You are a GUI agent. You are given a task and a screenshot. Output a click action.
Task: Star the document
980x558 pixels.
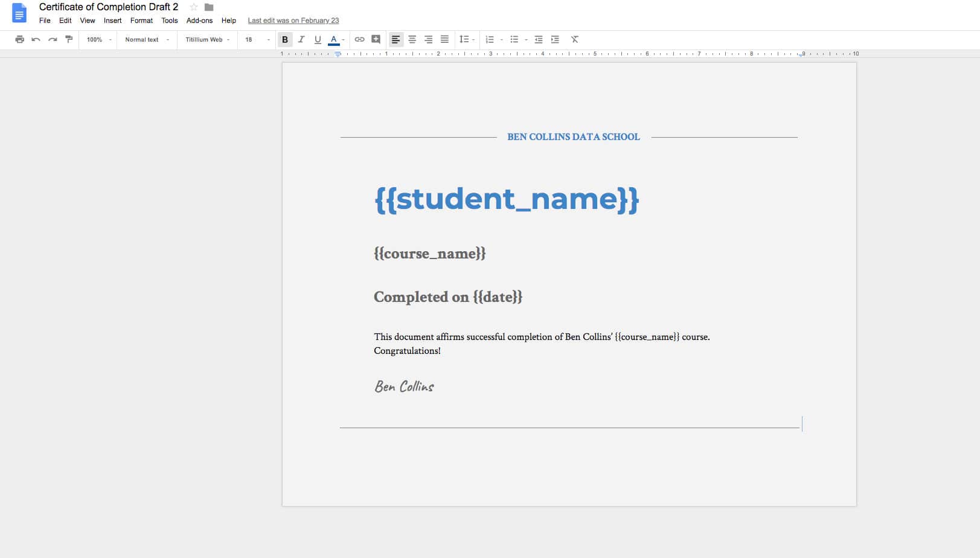[x=193, y=7]
